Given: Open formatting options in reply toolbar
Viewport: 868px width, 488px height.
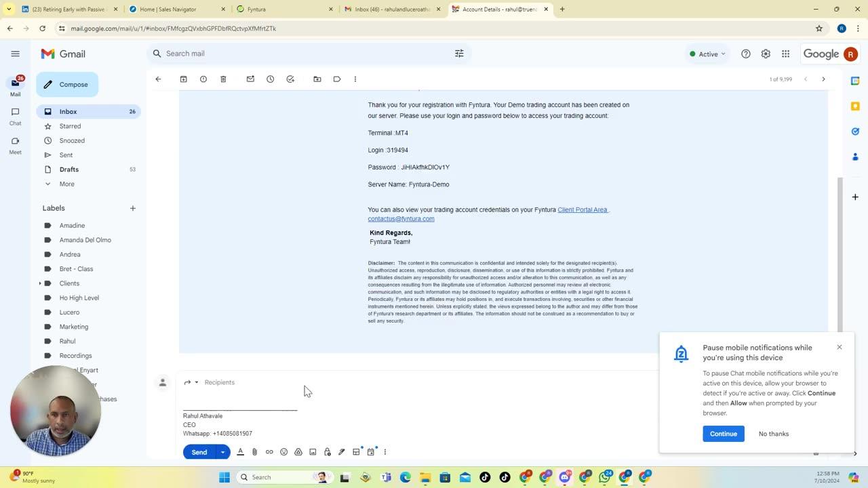Looking at the screenshot, I should (x=240, y=452).
